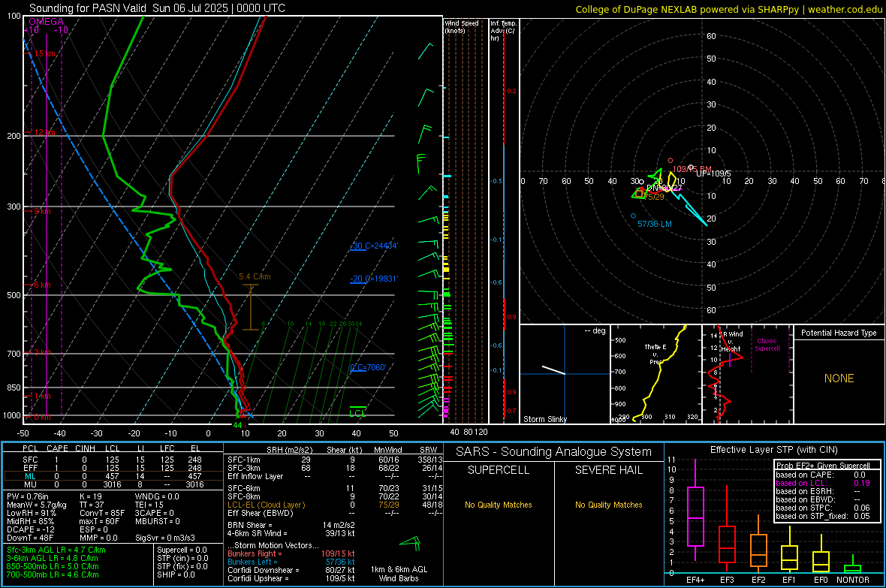Select the 'SFC' parcel row
This screenshot has width=886, height=588.
[x=113, y=460]
